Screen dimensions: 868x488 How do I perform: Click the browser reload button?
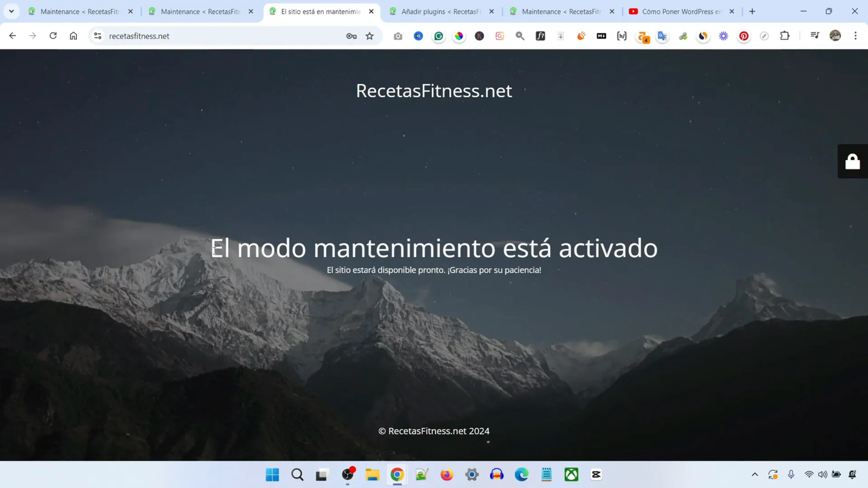point(53,36)
